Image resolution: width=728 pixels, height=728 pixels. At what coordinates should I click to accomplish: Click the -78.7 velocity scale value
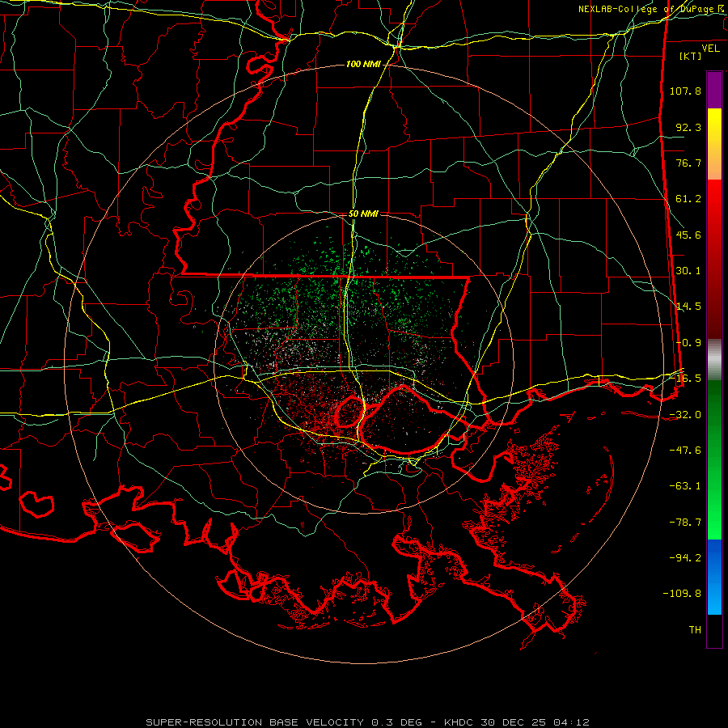click(x=685, y=523)
